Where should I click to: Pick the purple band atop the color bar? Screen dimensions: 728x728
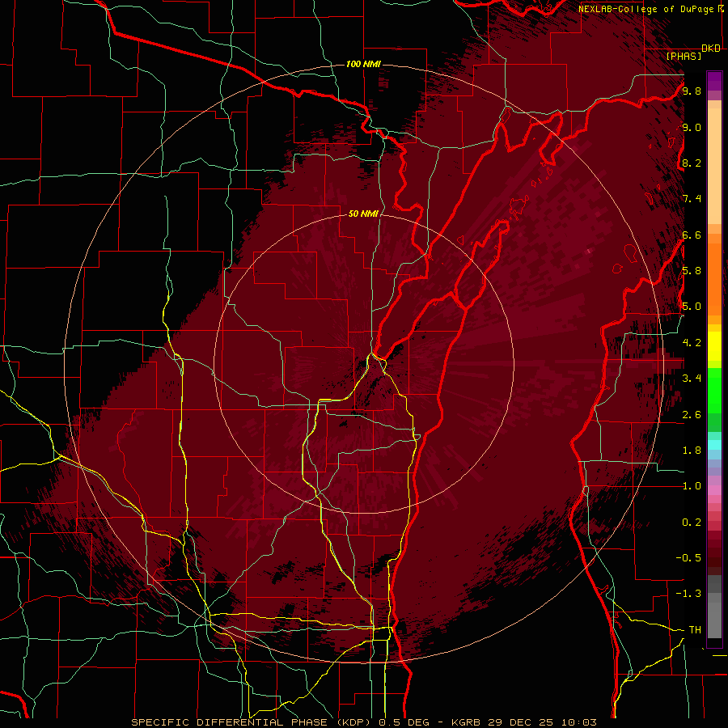[x=714, y=81]
